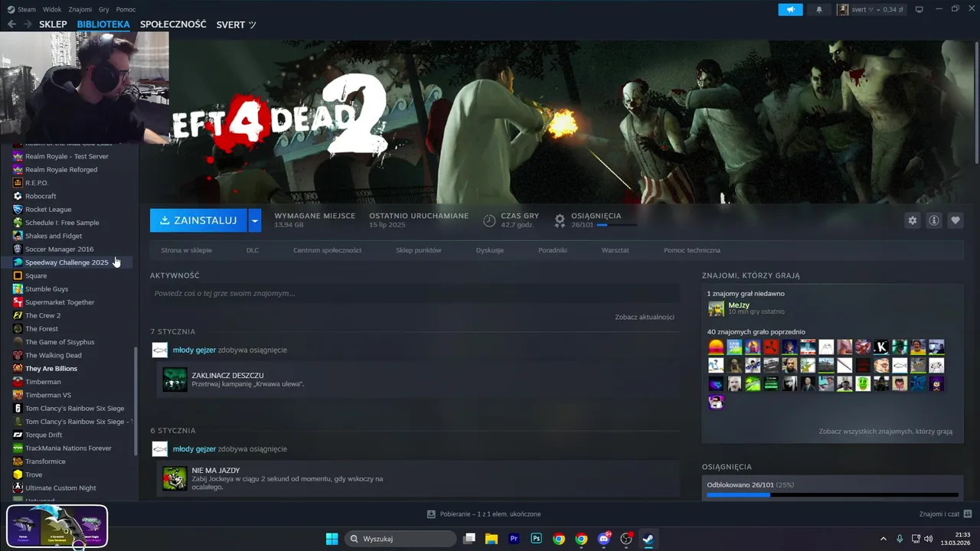Open SVERT profile tab

coord(236,24)
